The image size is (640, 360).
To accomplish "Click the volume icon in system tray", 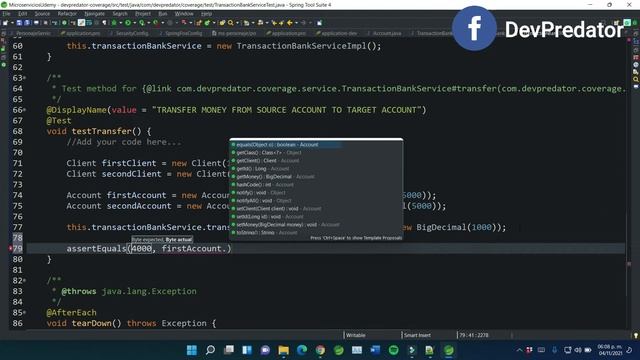I will 578,350.
